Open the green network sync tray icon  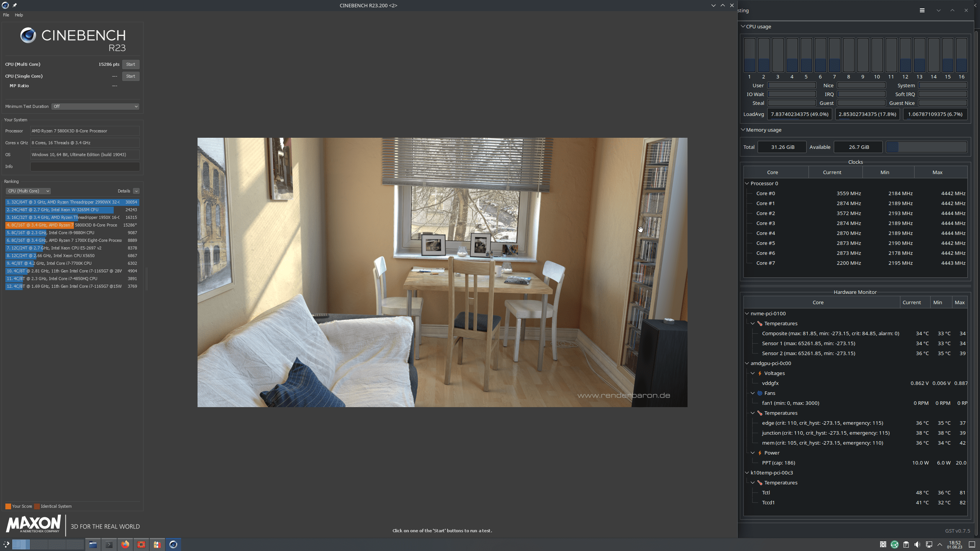[x=895, y=544]
